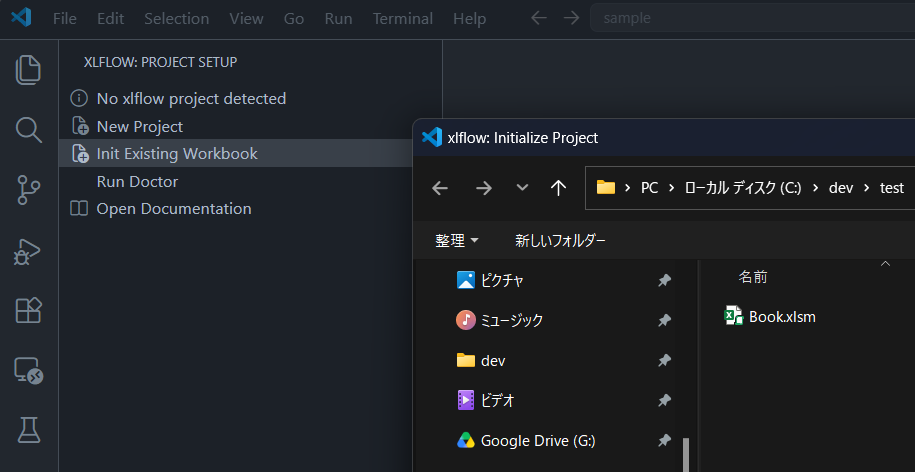Go back using the VS Code navigation arrow

pos(539,18)
